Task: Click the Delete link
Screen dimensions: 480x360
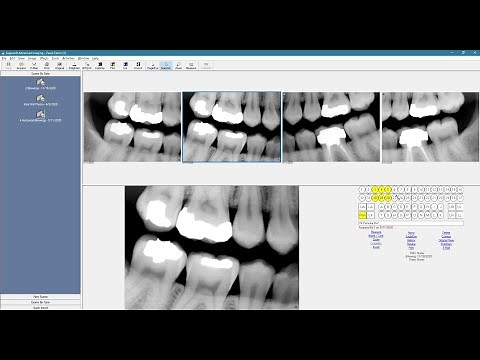Action: (x=446, y=233)
